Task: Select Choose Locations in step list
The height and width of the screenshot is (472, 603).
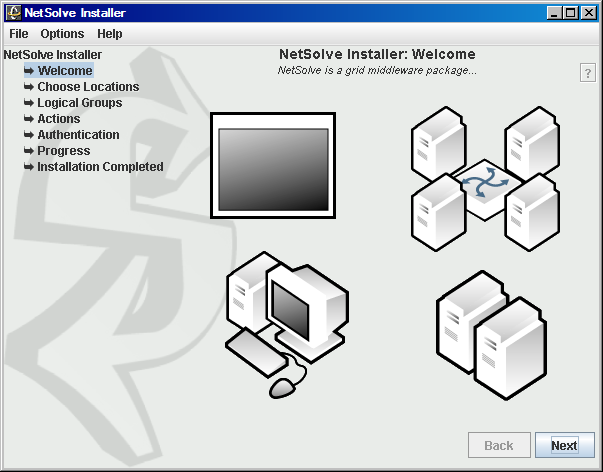Action: (x=88, y=87)
